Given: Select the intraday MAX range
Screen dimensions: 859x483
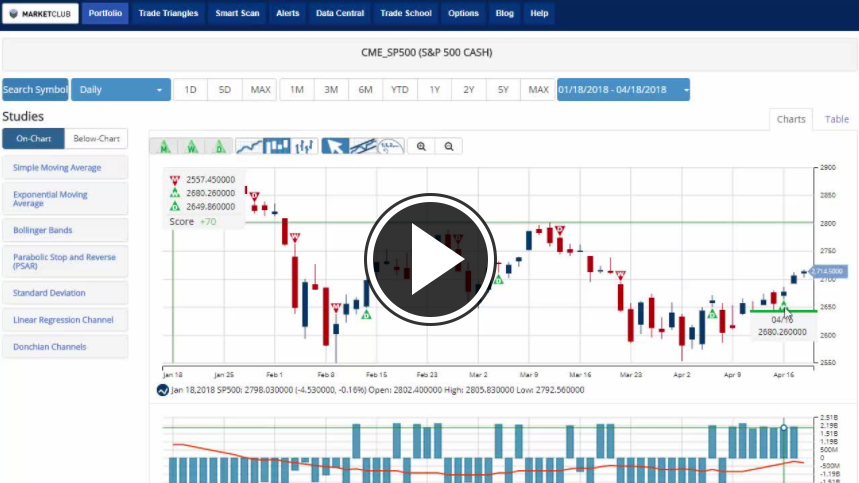Looking at the screenshot, I should pos(260,90).
